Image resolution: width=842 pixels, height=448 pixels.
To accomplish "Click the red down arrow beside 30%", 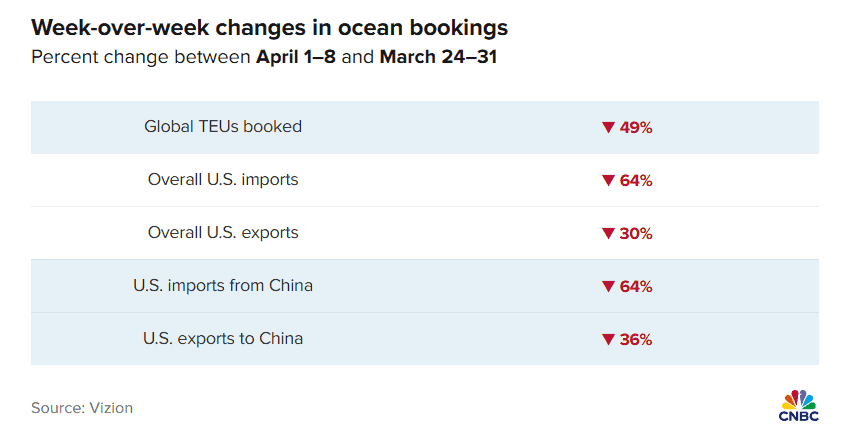I will click(608, 233).
